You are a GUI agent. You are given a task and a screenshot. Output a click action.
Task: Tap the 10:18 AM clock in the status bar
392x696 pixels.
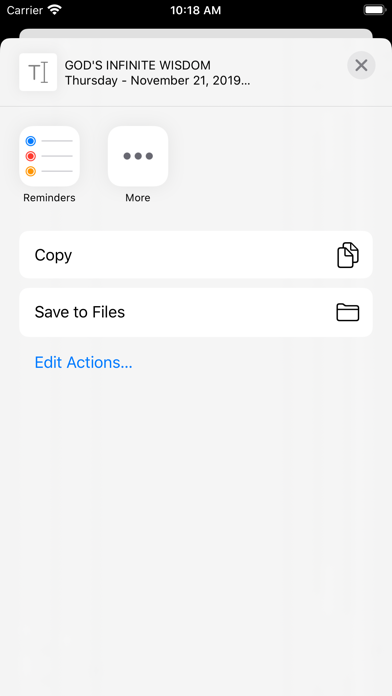[196, 10]
